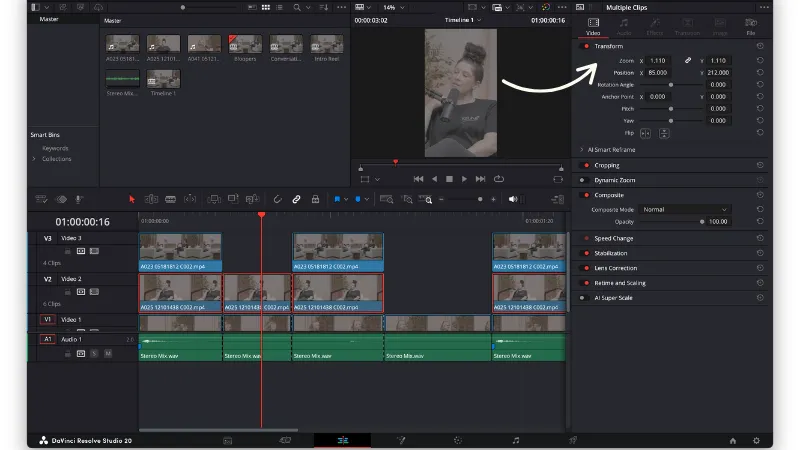The height and width of the screenshot is (450, 800).
Task: Activate the Trim Edit Mode tool
Action: 151,199
